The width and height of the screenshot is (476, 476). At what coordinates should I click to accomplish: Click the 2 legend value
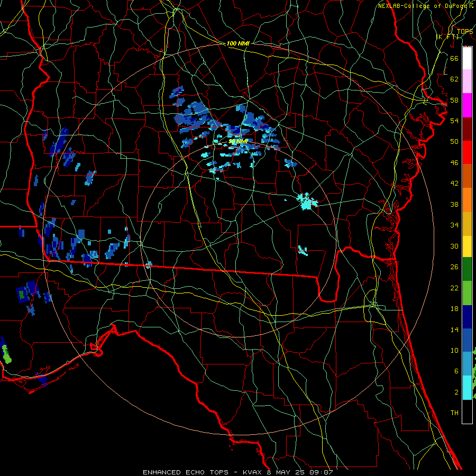(x=456, y=392)
